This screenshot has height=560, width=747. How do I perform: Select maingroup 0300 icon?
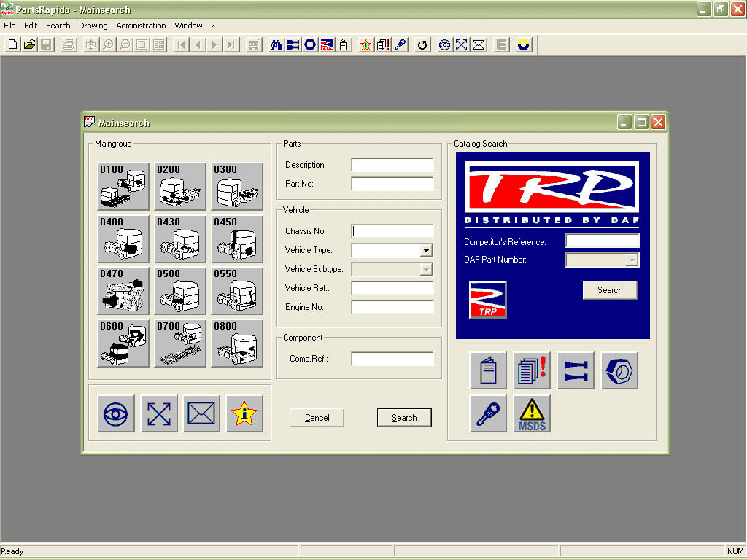[237, 186]
